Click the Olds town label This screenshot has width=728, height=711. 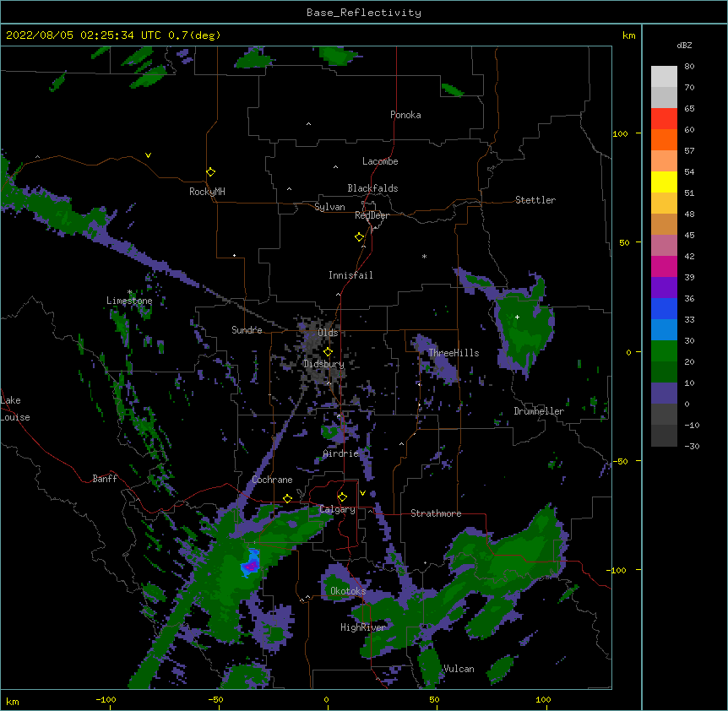[328, 333]
